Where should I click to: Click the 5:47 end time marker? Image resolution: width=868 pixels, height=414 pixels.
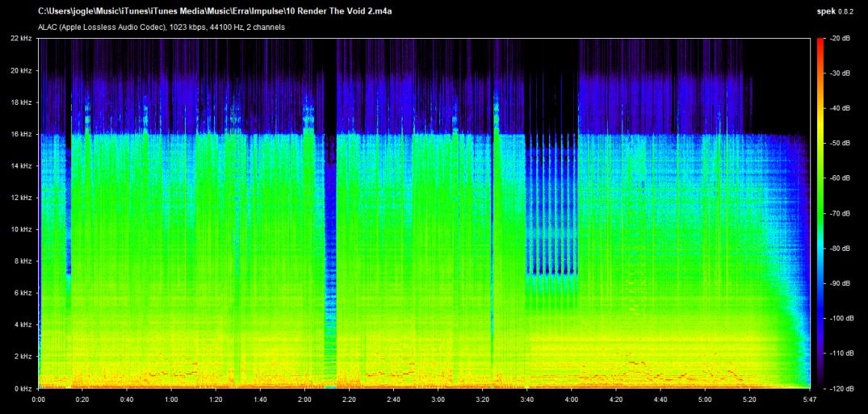click(x=808, y=399)
